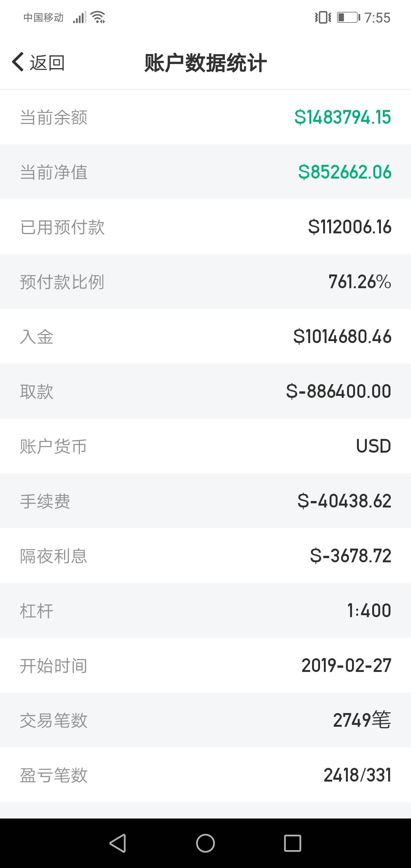Click the 账户数据统计 page title

tap(205, 63)
